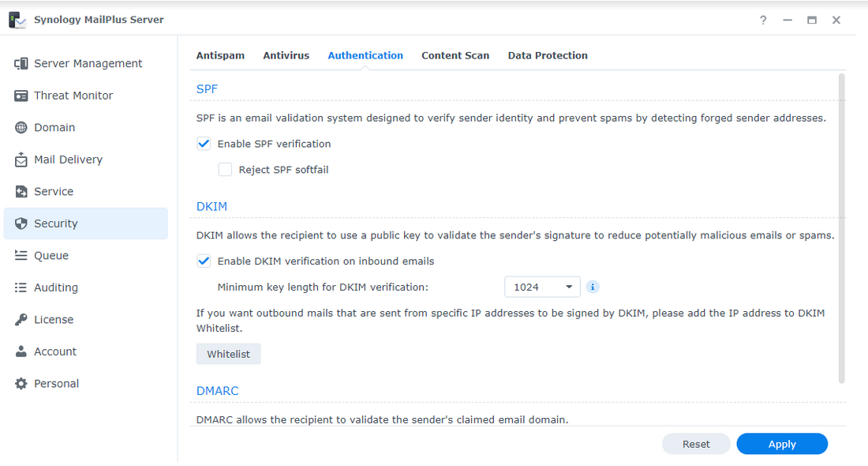Click the DKIM section heading
868x466 pixels.
coord(211,207)
